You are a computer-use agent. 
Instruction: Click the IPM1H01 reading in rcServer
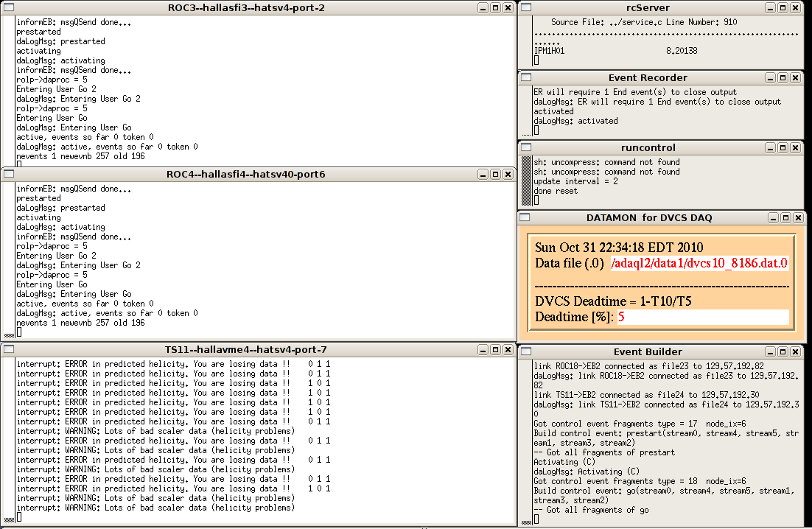[x=616, y=51]
